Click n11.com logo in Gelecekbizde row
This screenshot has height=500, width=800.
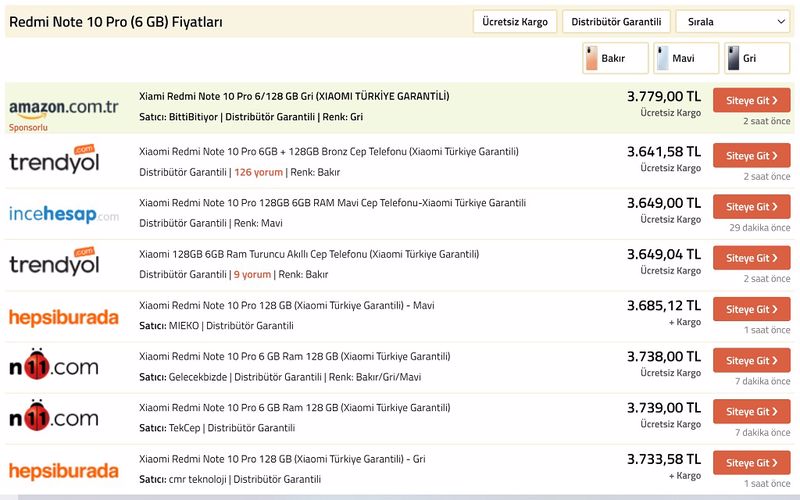pos(54,364)
